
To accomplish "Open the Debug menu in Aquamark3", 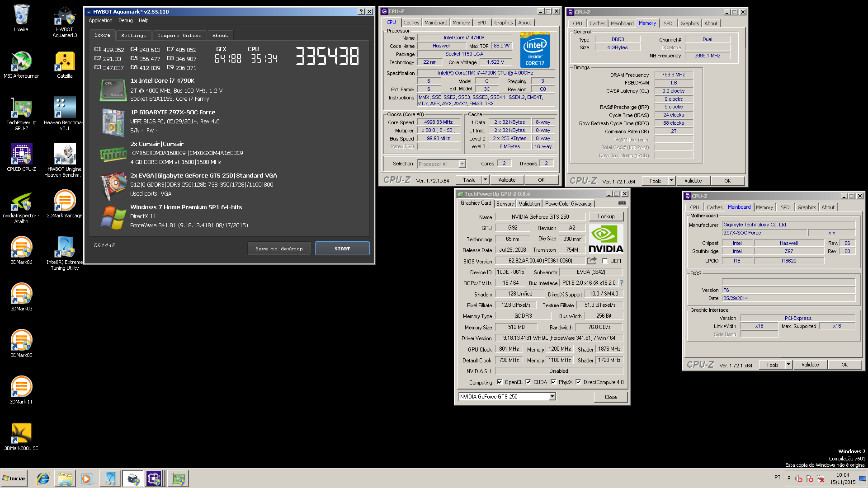I will pyautogui.click(x=126, y=20).
